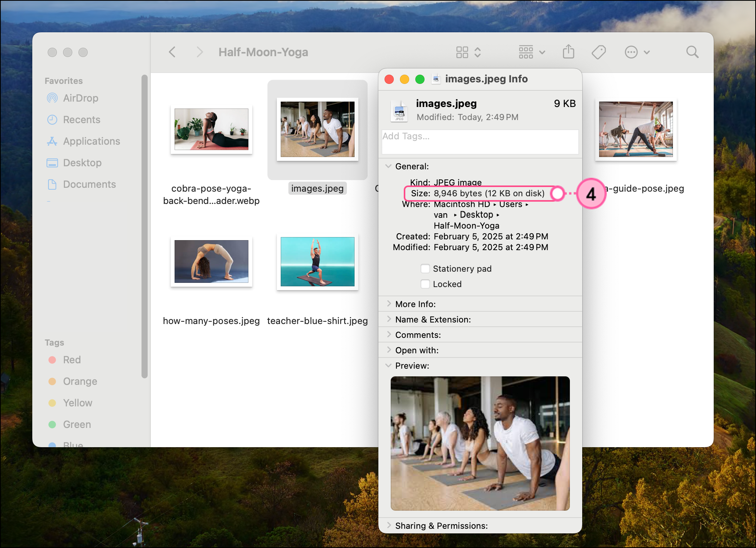Select the Green tag in sidebar
Image resolution: width=756 pixels, height=548 pixels.
click(70, 424)
